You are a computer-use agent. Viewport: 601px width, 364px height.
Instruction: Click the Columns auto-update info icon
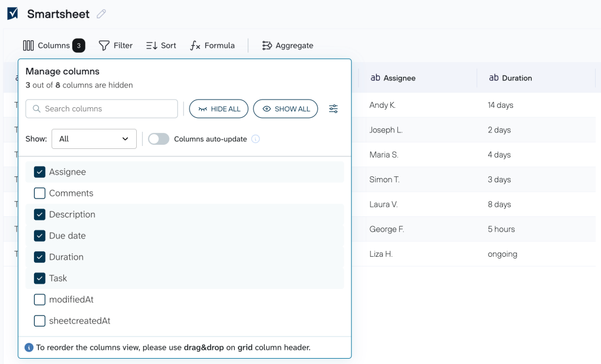coord(255,139)
